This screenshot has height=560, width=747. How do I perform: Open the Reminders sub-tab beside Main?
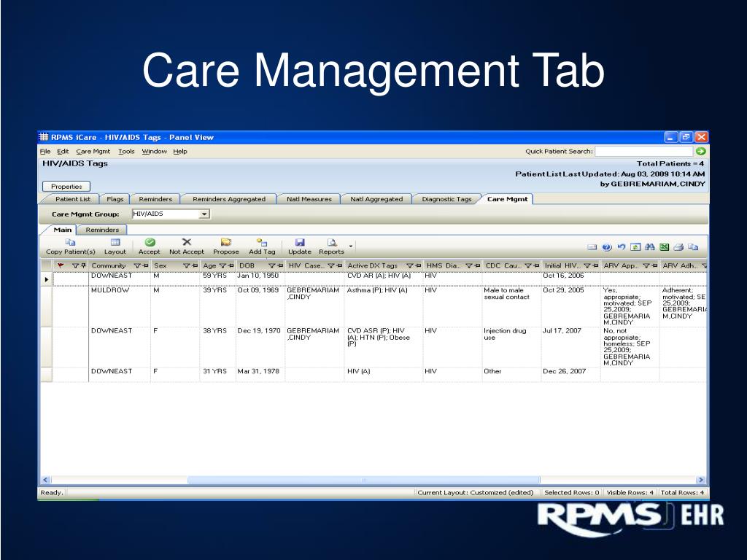[x=102, y=230]
